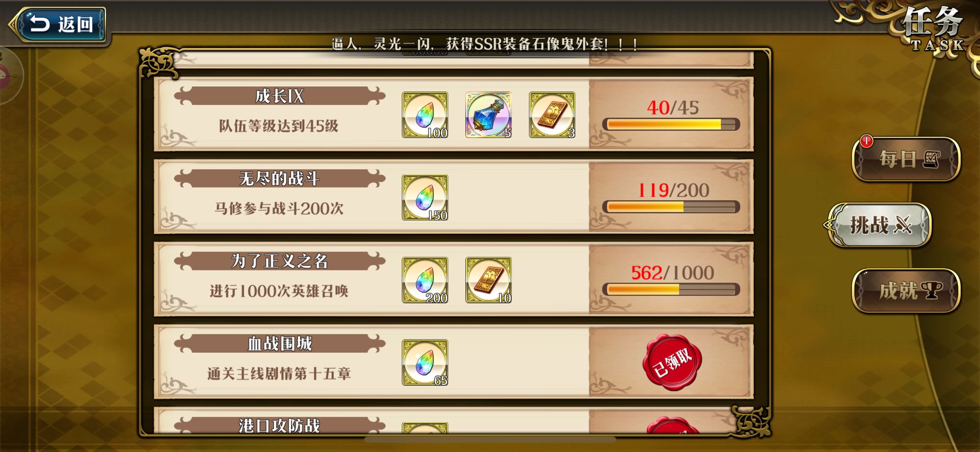Click the 40/45 progress bar
The height and width of the screenshot is (452, 980).
[671, 124]
